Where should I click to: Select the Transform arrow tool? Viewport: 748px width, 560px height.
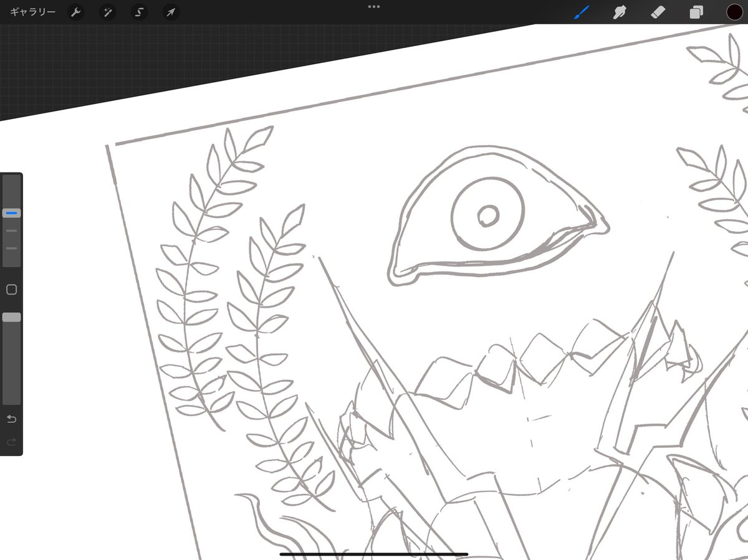171,12
